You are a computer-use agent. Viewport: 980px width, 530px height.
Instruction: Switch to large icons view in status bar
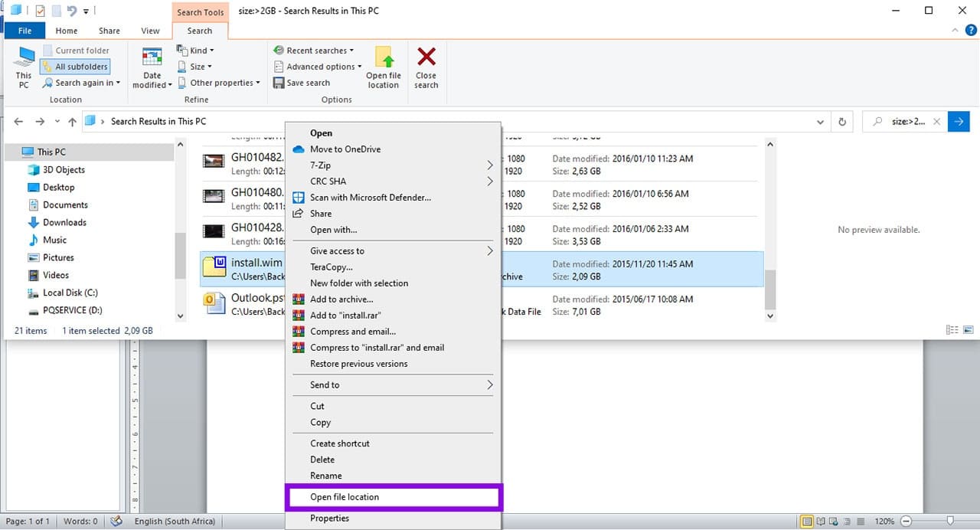click(x=969, y=330)
